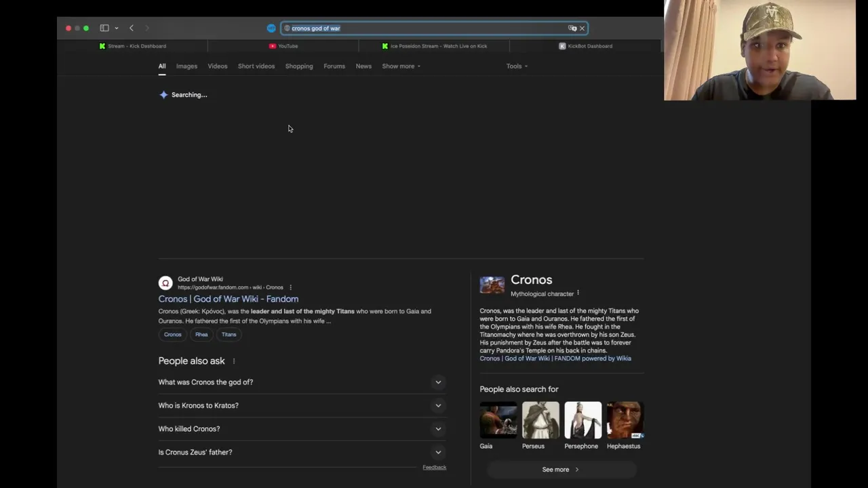This screenshot has height=488, width=868.
Task: Click Cronos knowledge panel thumbnail image
Action: [x=492, y=285]
